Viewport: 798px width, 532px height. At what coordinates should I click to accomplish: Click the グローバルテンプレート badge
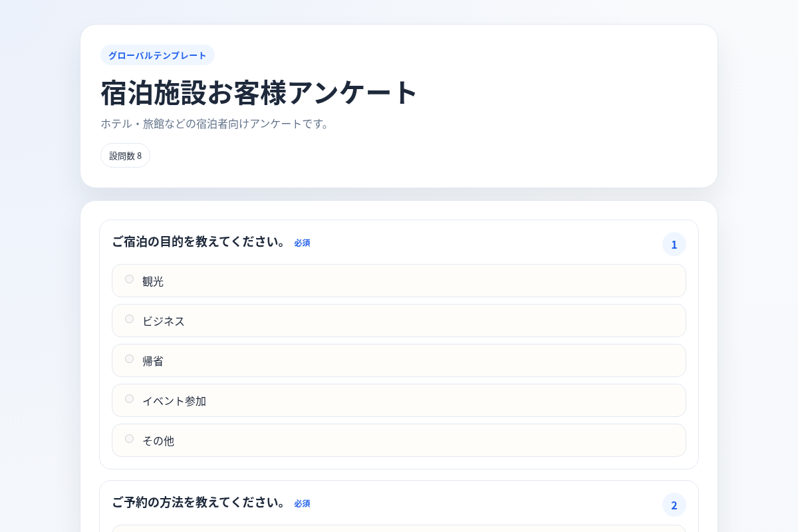tap(158, 55)
